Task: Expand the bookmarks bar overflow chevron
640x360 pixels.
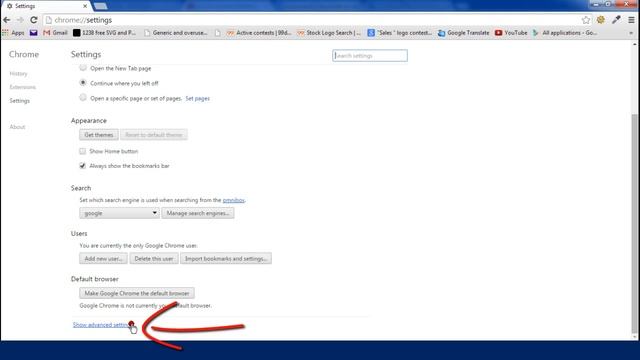Action: pos(631,33)
